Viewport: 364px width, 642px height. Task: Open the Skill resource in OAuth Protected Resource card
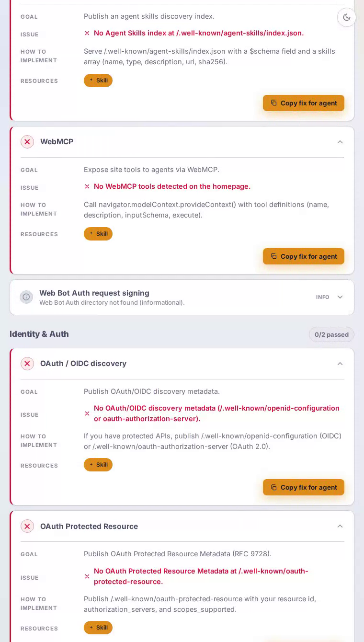click(98, 628)
